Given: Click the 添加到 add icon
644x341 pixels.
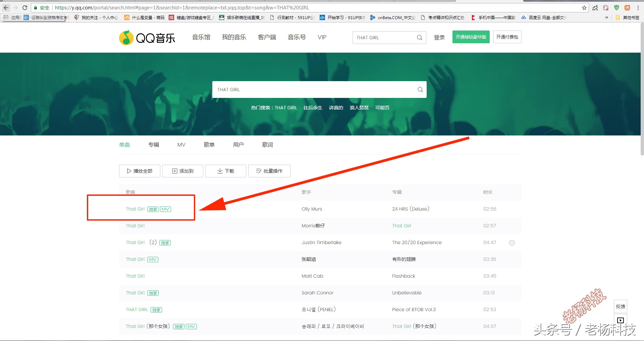Looking at the screenshot, I should 174,171.
